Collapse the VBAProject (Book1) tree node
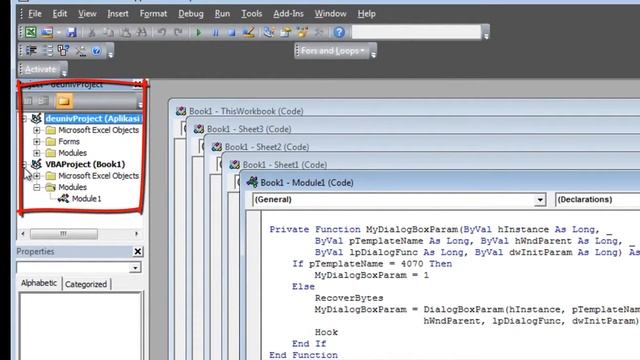The height and width of the screenshot is (360, 640). point(24,164)
